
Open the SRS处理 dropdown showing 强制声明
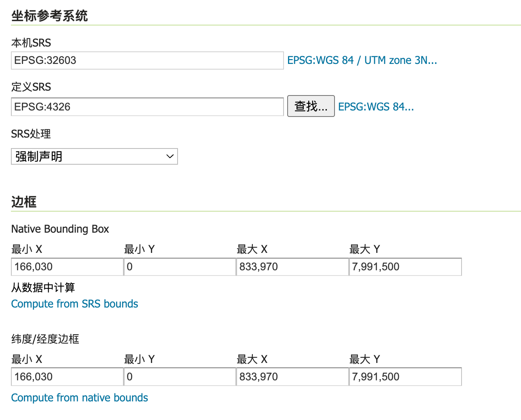(x=94, y=157)
